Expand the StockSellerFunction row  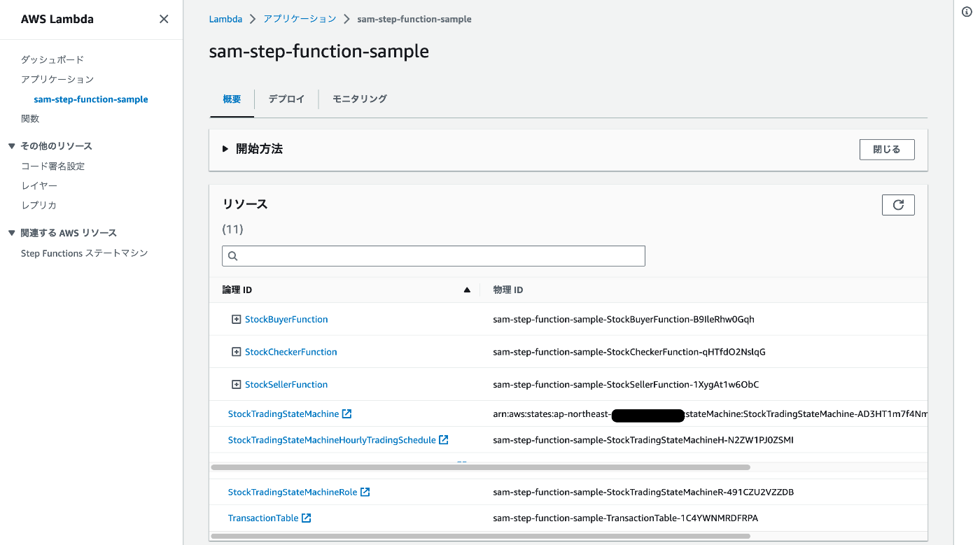(236, 385)
